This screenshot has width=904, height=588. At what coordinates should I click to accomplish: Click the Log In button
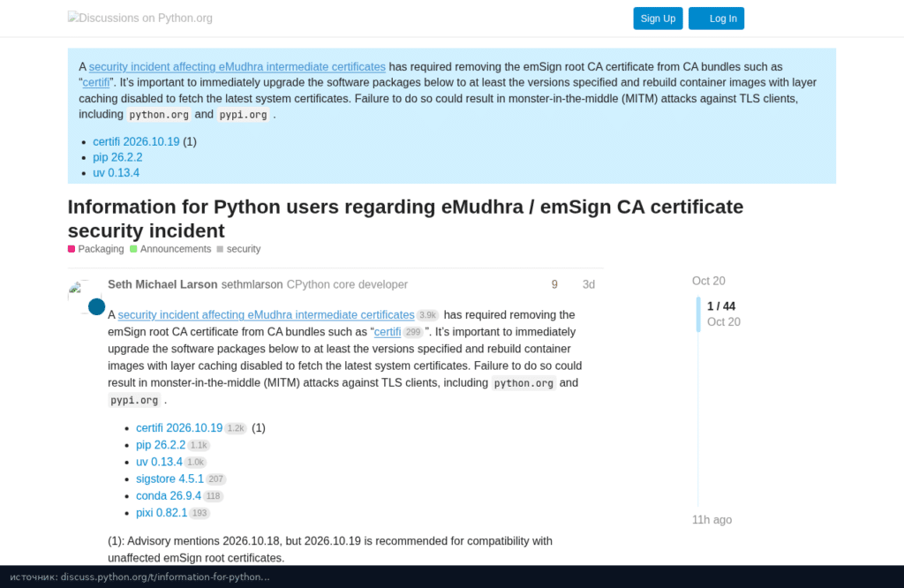[716, 19]
